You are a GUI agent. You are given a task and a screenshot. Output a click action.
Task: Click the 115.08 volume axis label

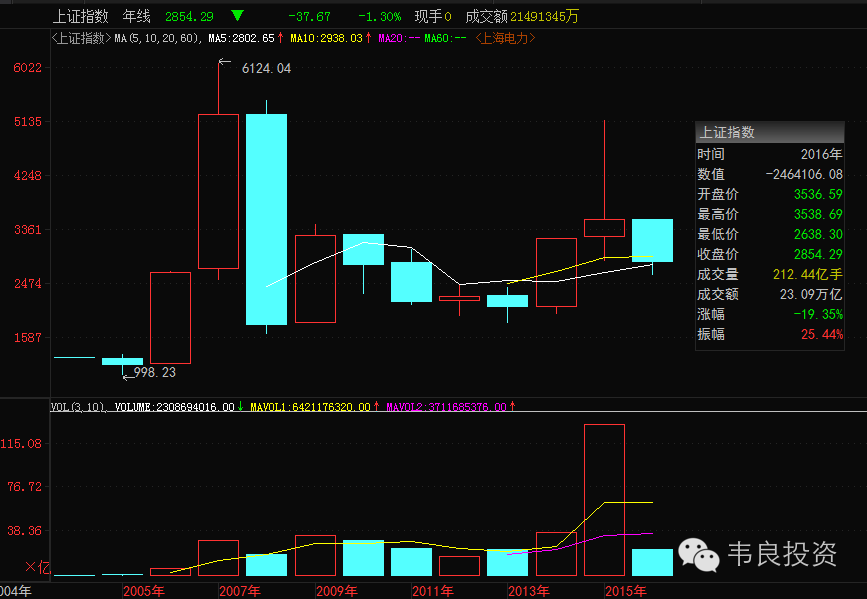point(22,443)
